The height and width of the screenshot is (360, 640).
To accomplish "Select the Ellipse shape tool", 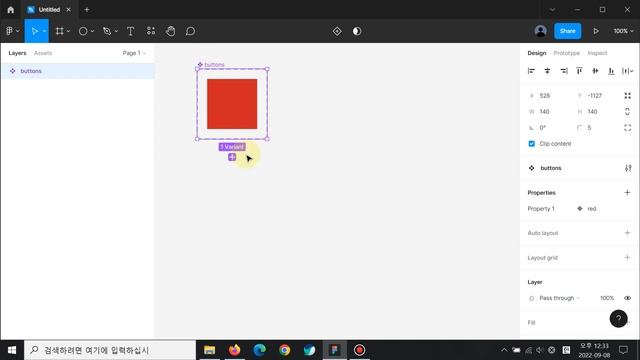I will pyautogui.click(x=83, y=31).
